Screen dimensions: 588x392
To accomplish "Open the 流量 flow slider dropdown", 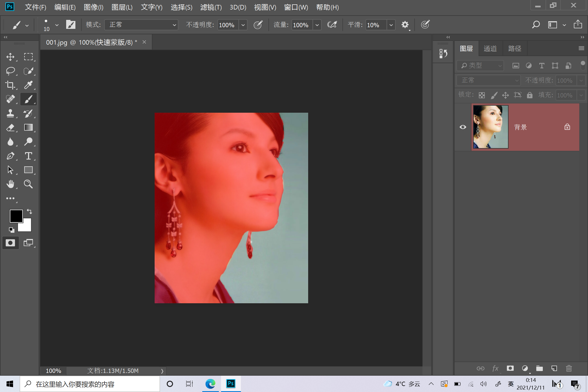I will click(x=317, y=25).
